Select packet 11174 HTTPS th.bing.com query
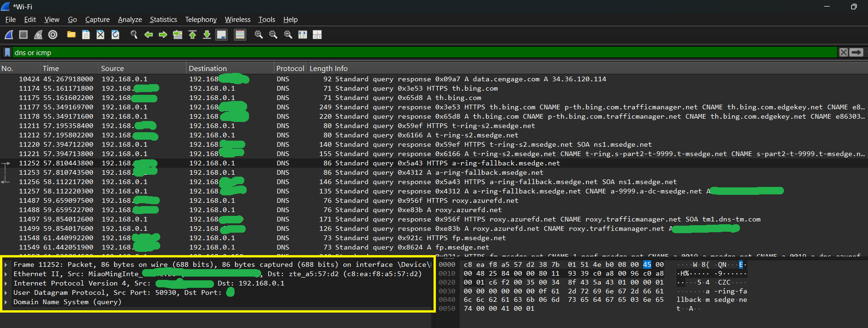Image resolution: width=868 pixels, height=328 pixels. coord(434,88)
